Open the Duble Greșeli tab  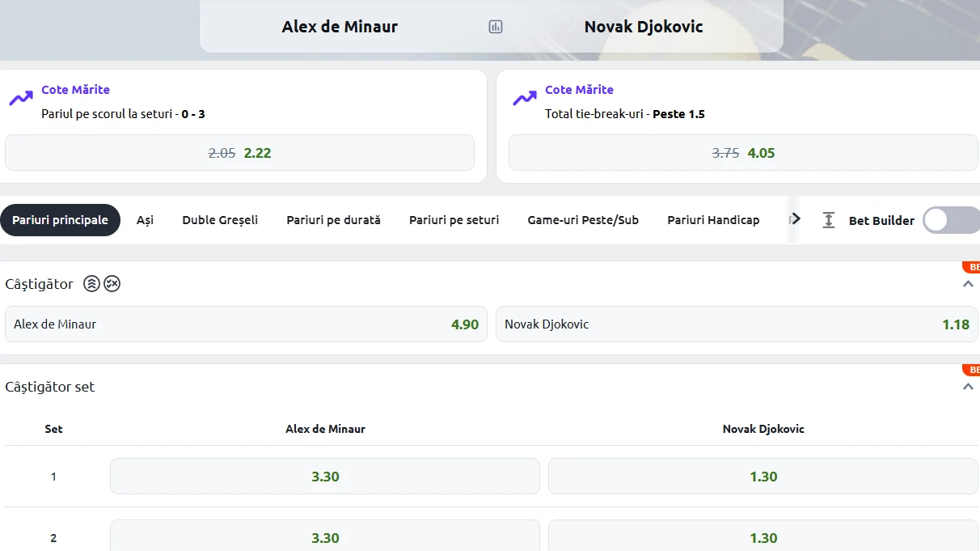220,220
